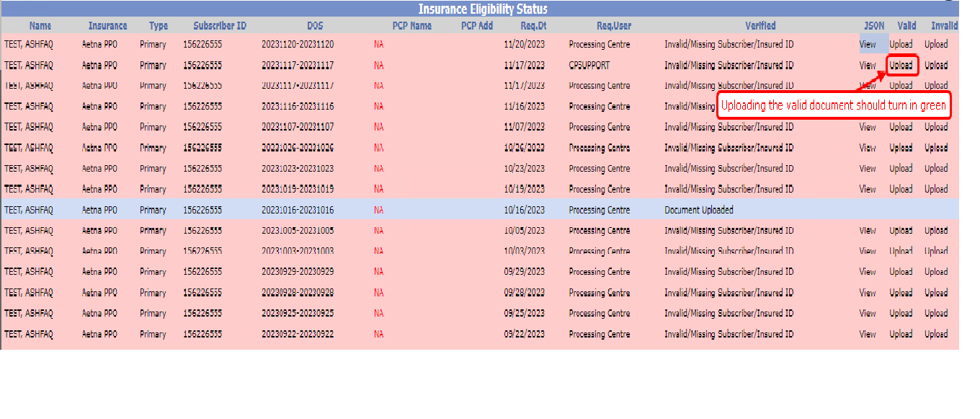Screen dimensions: 980x419
Task: Click the highlighted Valid Upload link for CPSUPPORT row
Action: pos(901,65)
